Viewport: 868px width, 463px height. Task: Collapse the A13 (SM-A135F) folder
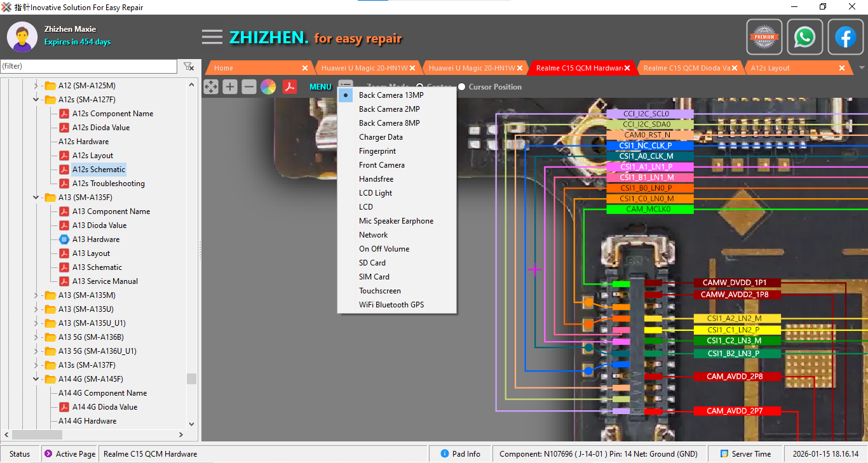[x=36, y=198]
